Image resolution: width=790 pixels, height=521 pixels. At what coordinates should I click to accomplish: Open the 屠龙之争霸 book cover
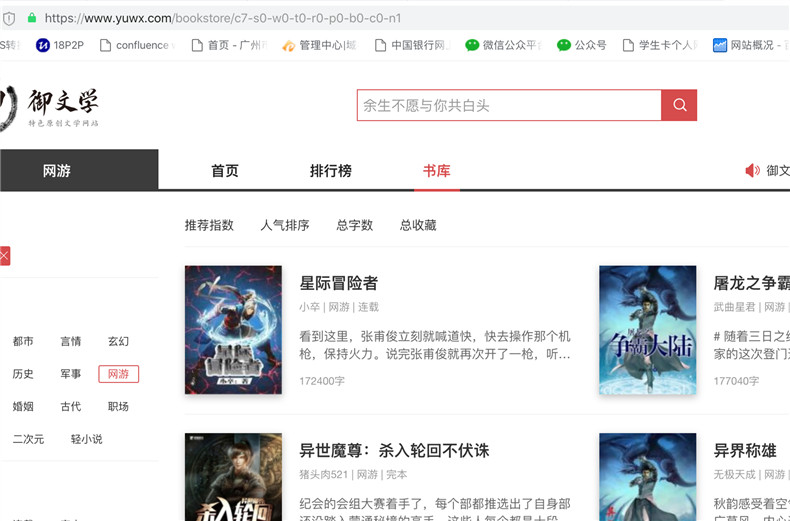click(x=648, y=330)
